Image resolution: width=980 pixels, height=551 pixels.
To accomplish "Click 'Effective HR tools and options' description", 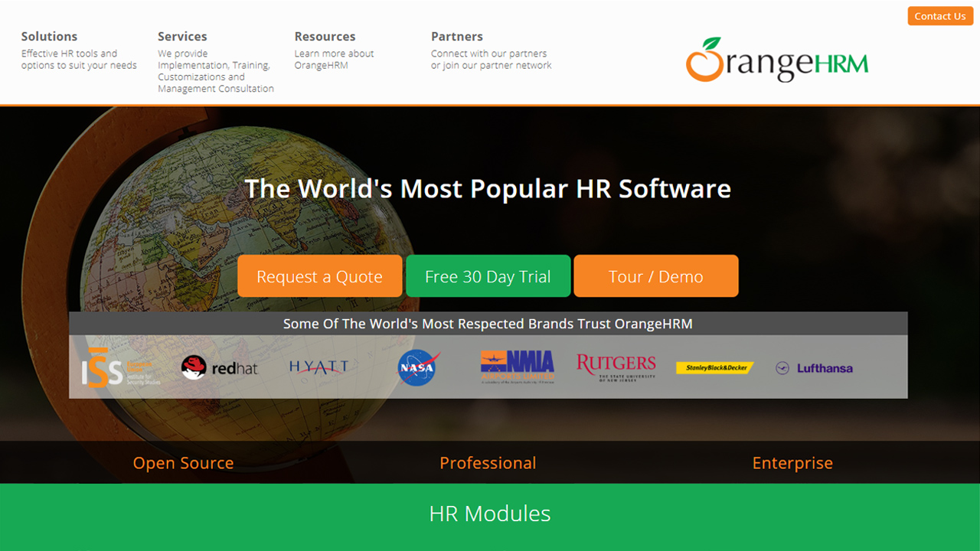I will (x=79, y=60).
